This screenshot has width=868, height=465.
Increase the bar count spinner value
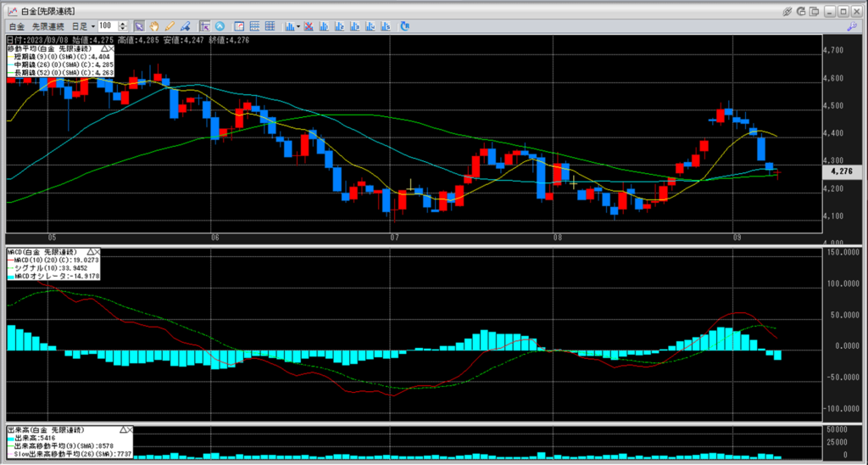tap(124, 24)
